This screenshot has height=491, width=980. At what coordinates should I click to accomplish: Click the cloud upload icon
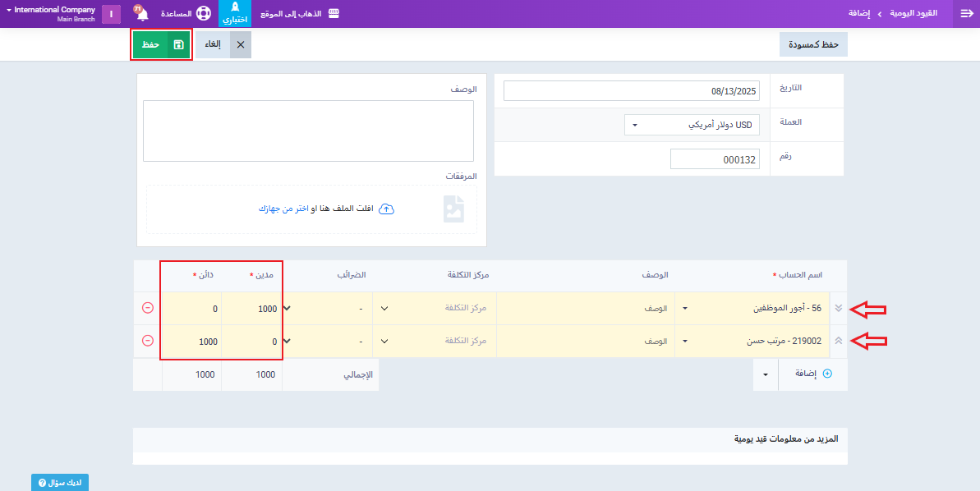coord(386,209)
